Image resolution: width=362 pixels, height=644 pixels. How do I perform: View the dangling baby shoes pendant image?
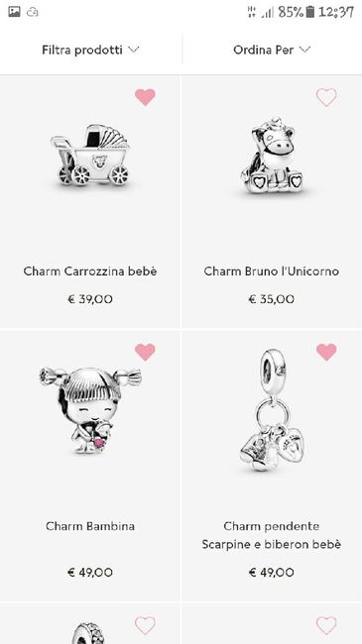[272, 409]
